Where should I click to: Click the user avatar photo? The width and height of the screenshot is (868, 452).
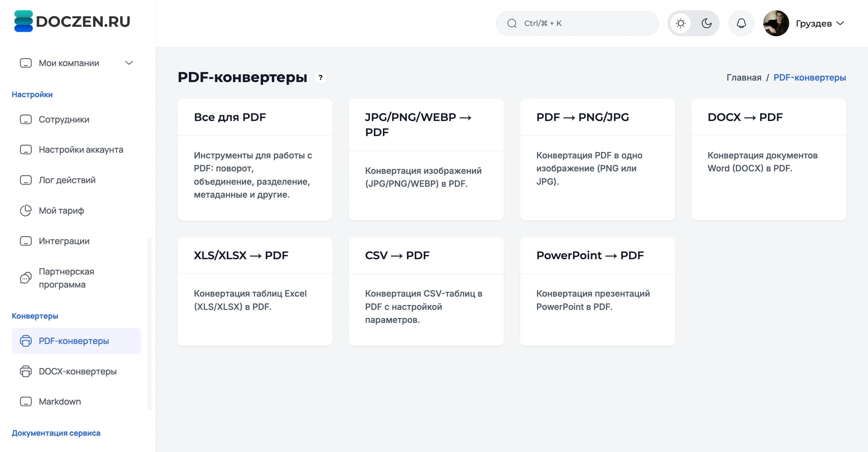point(776,23)
